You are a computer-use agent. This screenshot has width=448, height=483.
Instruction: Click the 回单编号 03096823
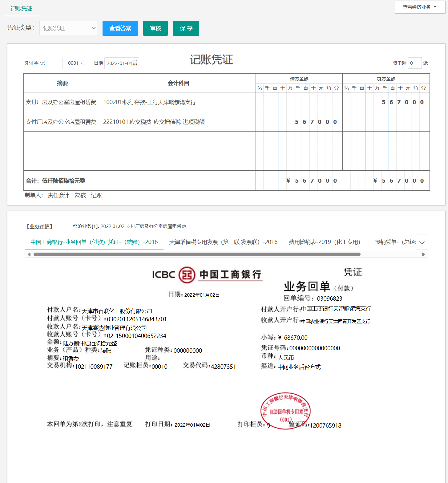[329, 298]
